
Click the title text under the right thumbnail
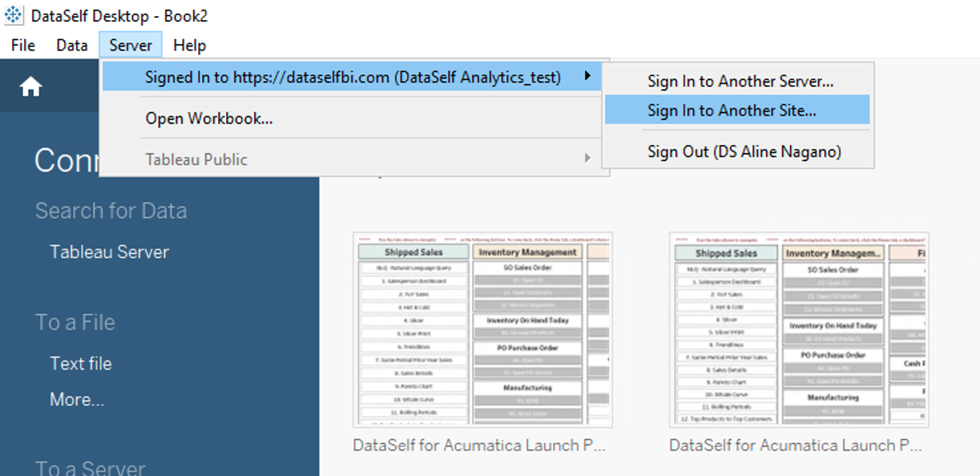796,445
